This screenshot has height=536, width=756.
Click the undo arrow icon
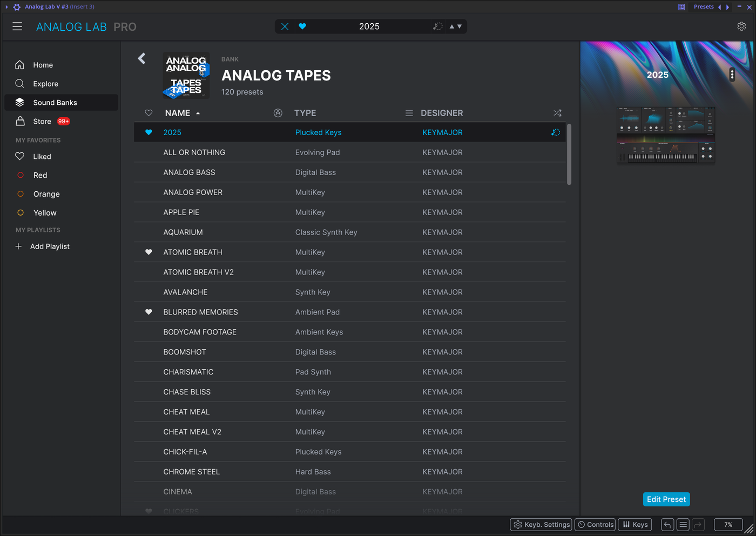pyautogui.click(x=667, y=525)
